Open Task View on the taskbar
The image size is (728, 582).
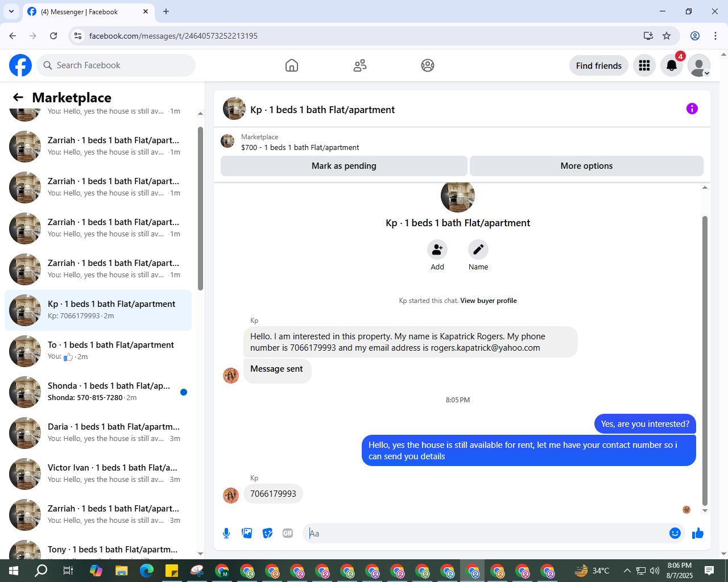[x=68, y=571]
